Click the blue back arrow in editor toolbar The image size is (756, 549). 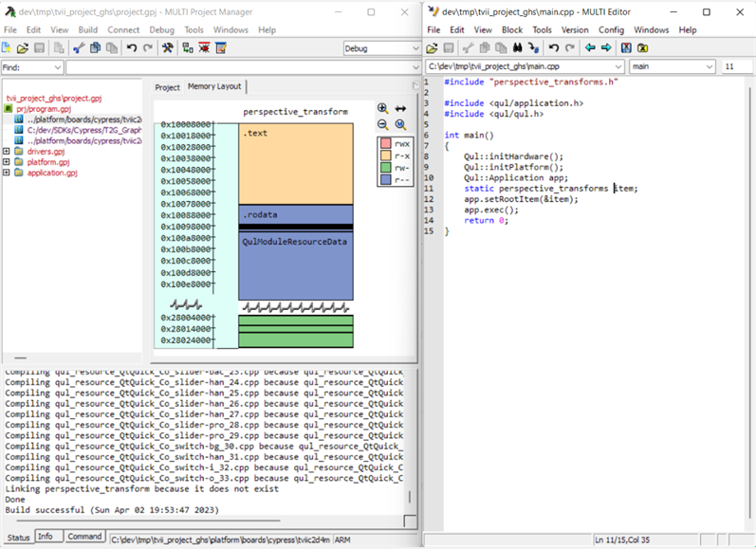point(589,48)
